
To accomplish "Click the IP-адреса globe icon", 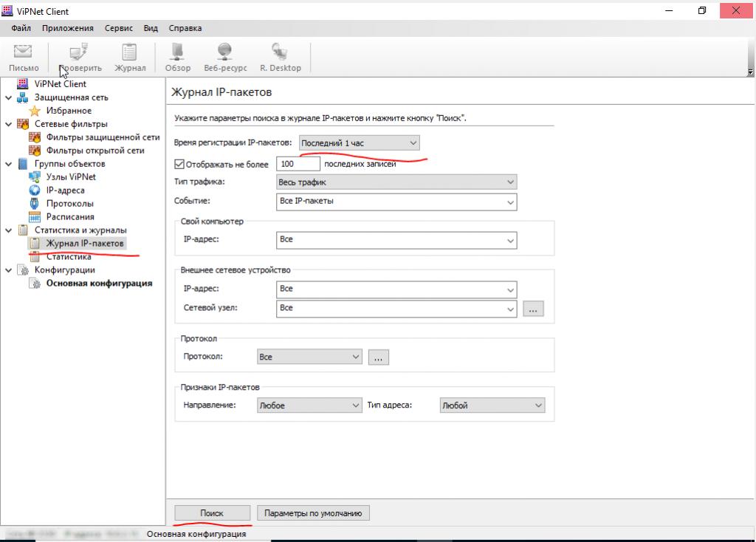I will click(x=35, y=191).
